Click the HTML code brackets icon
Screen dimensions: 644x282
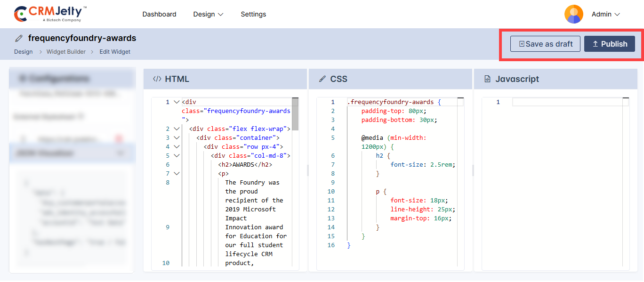pyautogui.click(x=157, y=79)
